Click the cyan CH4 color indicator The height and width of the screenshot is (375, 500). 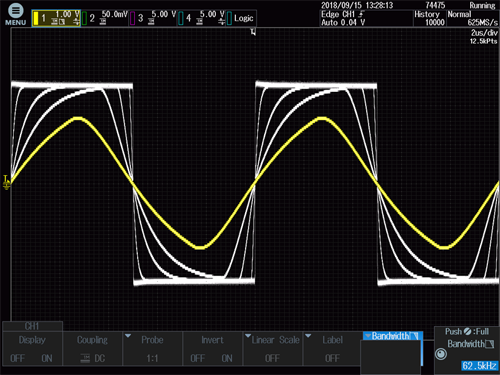tap(181, 18)
